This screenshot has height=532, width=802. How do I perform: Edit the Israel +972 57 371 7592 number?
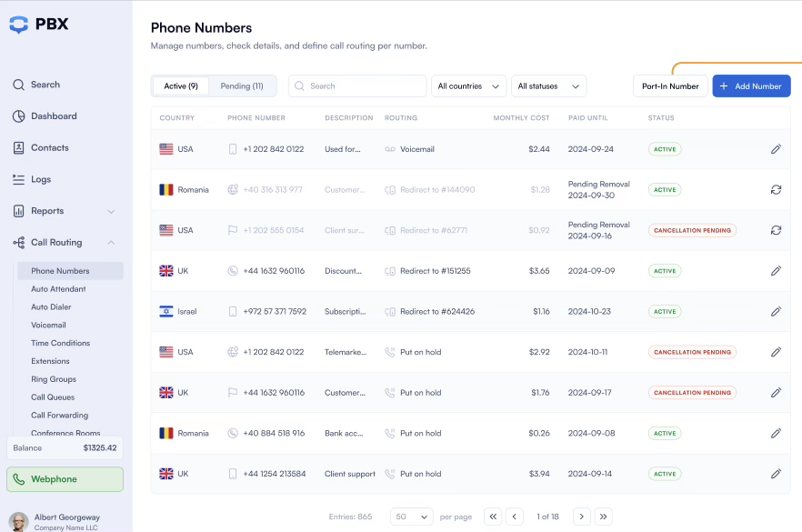click(x=776, y=312)
